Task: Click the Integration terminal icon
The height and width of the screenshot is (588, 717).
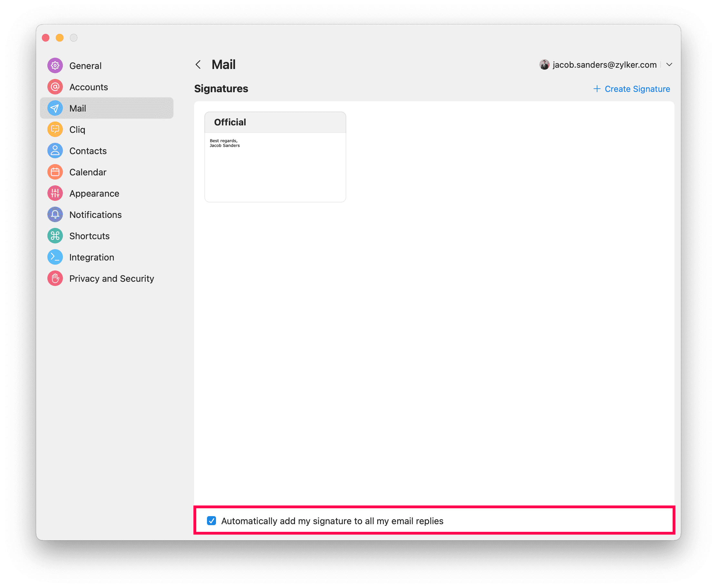Action: (x=55, y=258)
